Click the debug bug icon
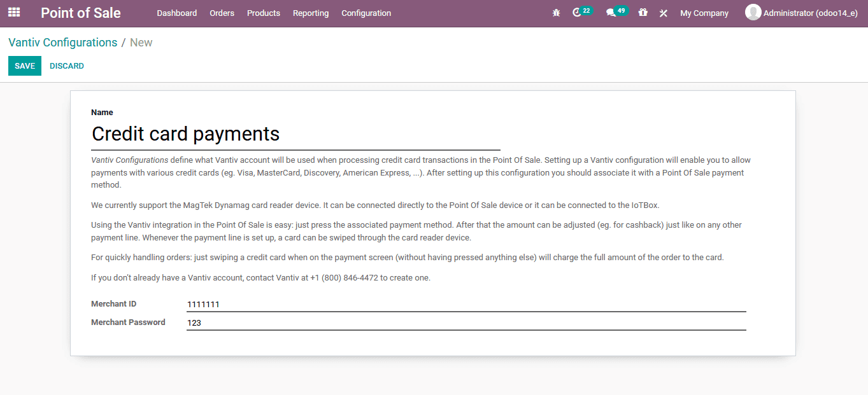The width and height of the screenshot is (868, 395). click(x=556, y=13)
